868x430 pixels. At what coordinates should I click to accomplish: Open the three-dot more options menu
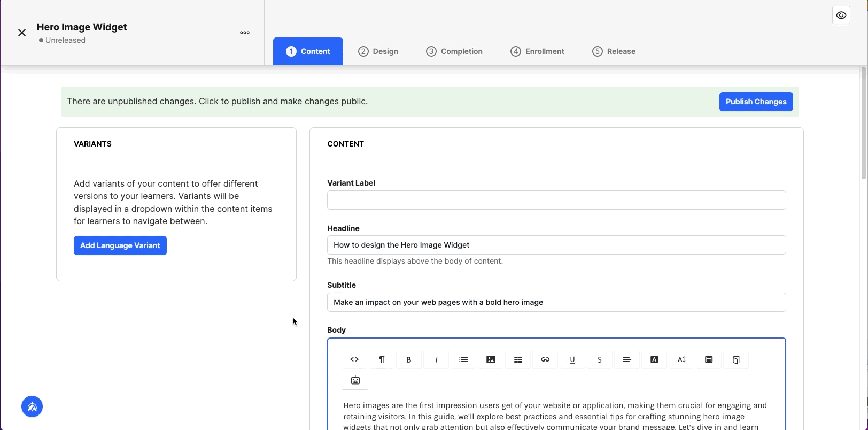(245, 33)
